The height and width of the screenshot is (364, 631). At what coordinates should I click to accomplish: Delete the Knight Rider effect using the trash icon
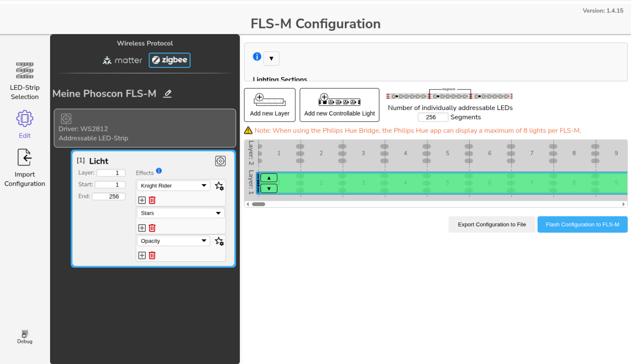(x=152, y=200)
